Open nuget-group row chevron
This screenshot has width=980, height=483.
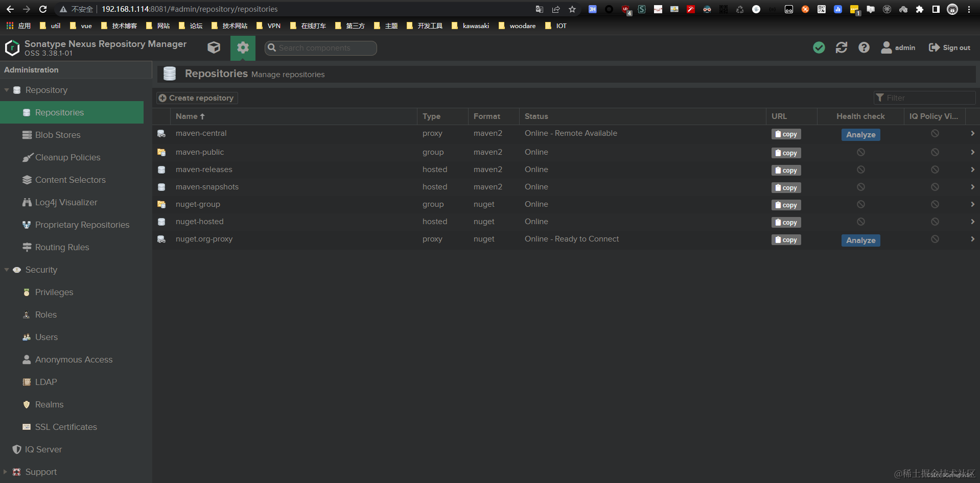(972, 204)
